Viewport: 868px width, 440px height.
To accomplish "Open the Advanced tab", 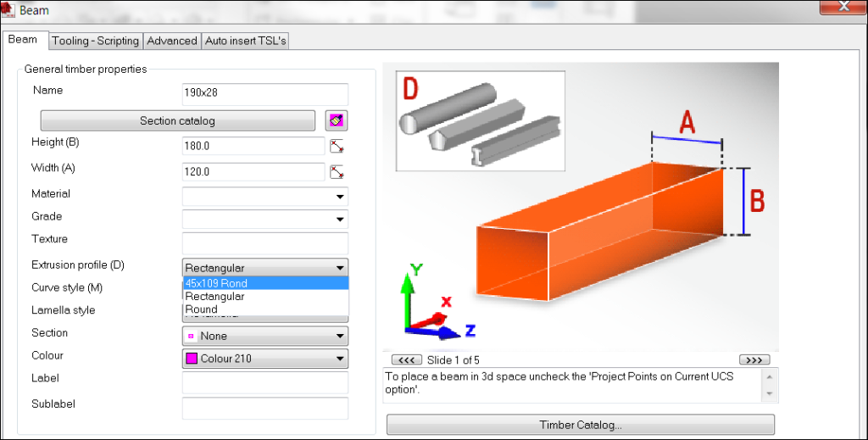I will point(172,41).
